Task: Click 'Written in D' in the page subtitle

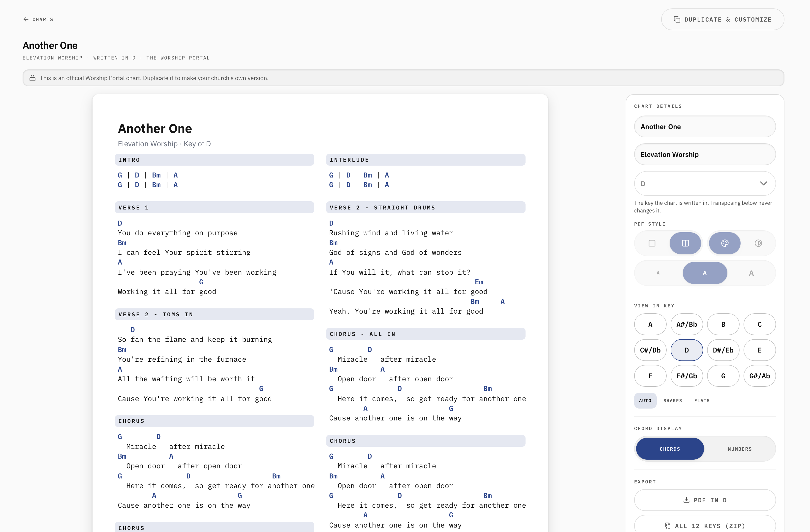Action: coord(114,58)
